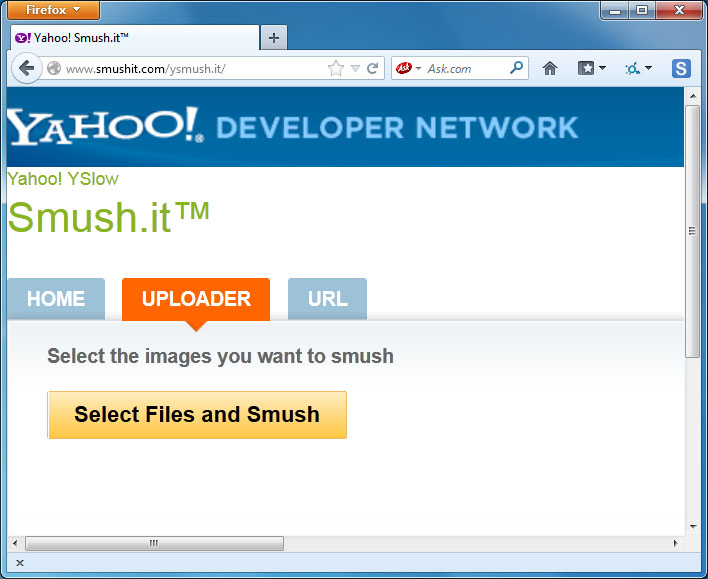Open the Yahoo! YSlow link
This screenshot has height=579, width=708.
tap(63, 179)
